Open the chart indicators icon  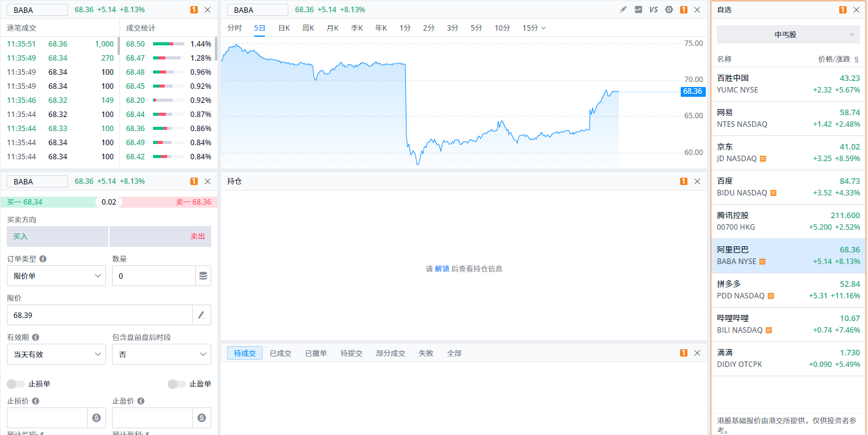click(638, 10)
